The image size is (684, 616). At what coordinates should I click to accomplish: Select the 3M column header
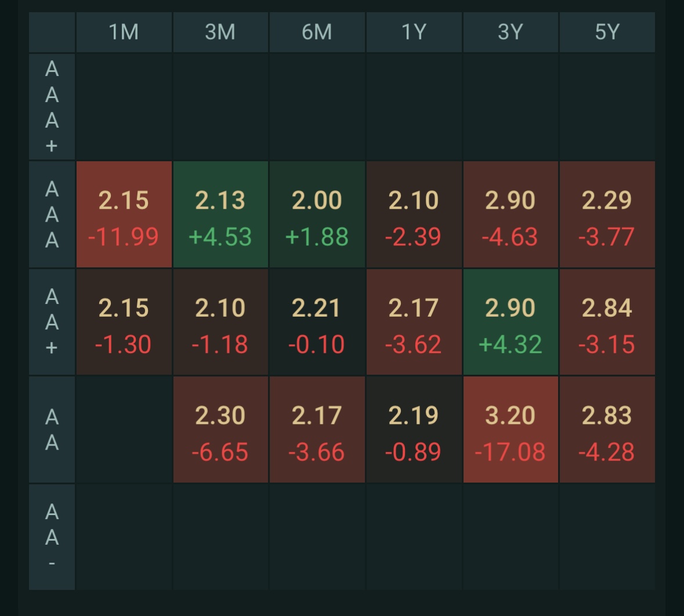(220, 32)
